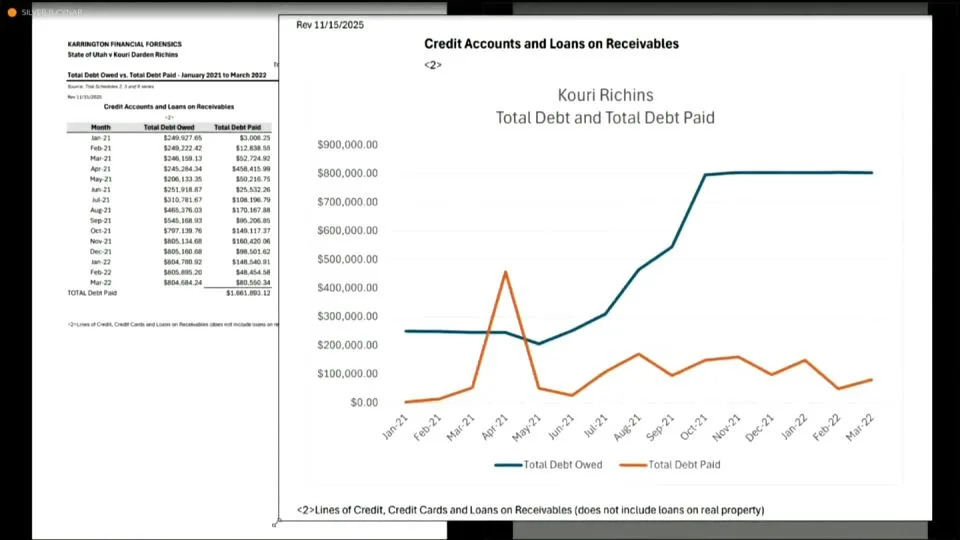Click the Credit Accounts and Loans chart heading
The width and height of the screenshot is (960, 540).
[551, 44]
